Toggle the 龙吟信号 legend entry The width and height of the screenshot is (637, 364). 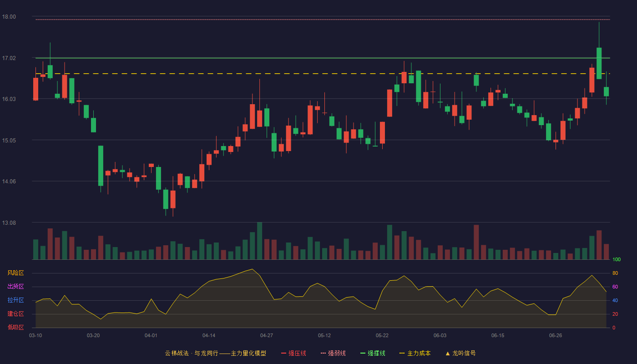[460, 353]
